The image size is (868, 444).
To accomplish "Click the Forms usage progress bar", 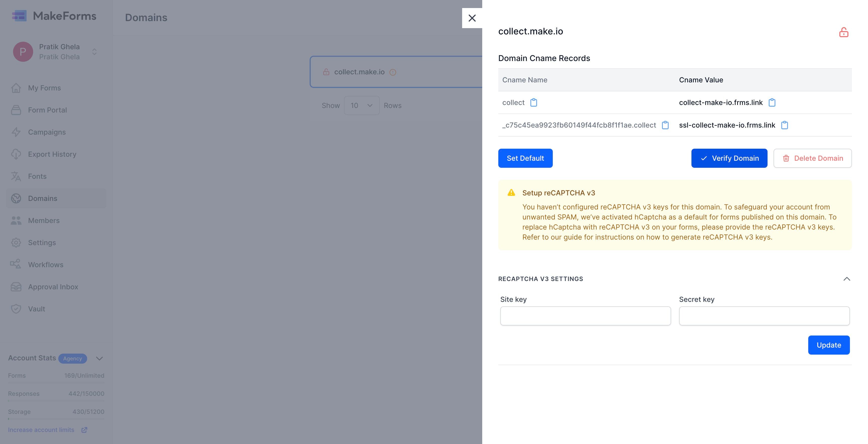I will [x=56, y=383].
